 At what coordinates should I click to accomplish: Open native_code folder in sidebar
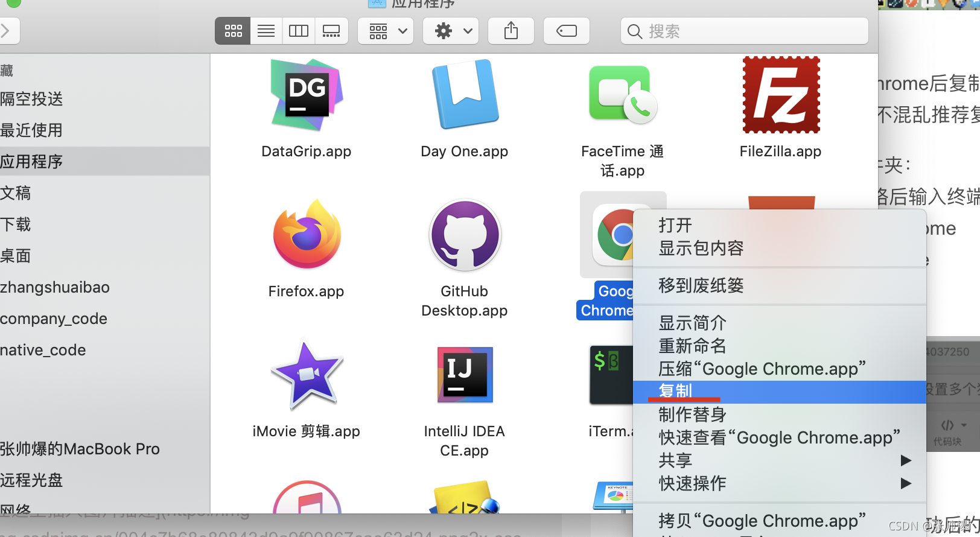coord(43,350)
